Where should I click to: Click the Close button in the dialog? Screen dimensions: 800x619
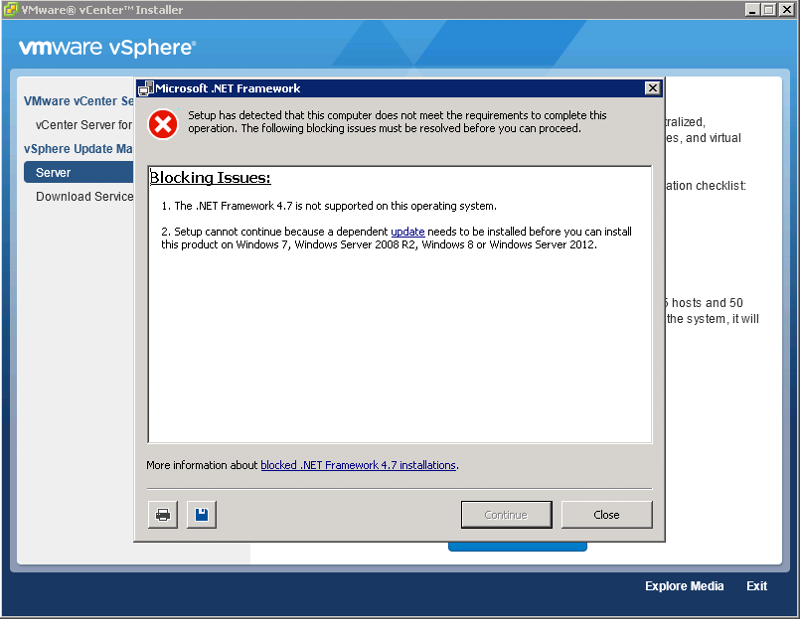point(607,515)
